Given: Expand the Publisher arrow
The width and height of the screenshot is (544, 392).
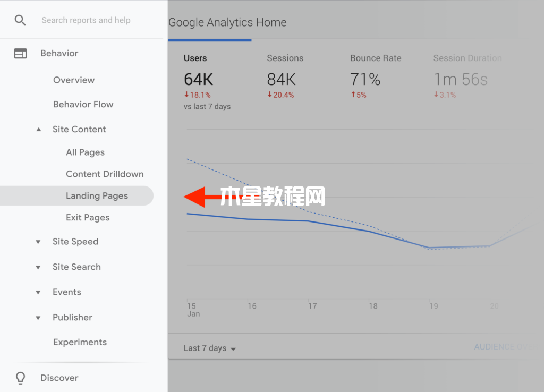Looking at the screenshot, I should [38, 318].
